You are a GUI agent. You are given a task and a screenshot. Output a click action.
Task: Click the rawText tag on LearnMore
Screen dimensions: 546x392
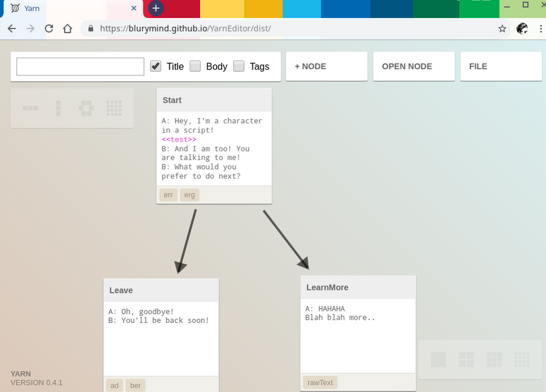(x=320, y=383)
